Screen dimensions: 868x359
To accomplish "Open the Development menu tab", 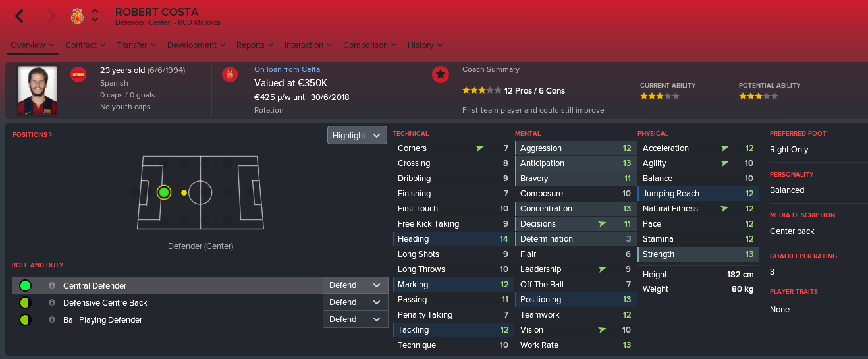I will 196,45.
